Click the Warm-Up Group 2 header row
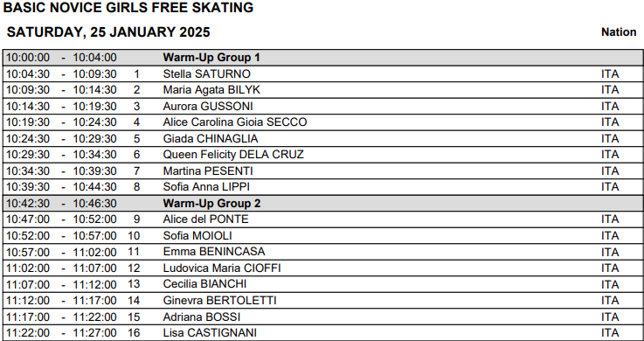The width and height of the screenshot is (644, 341). pos(322,204)
